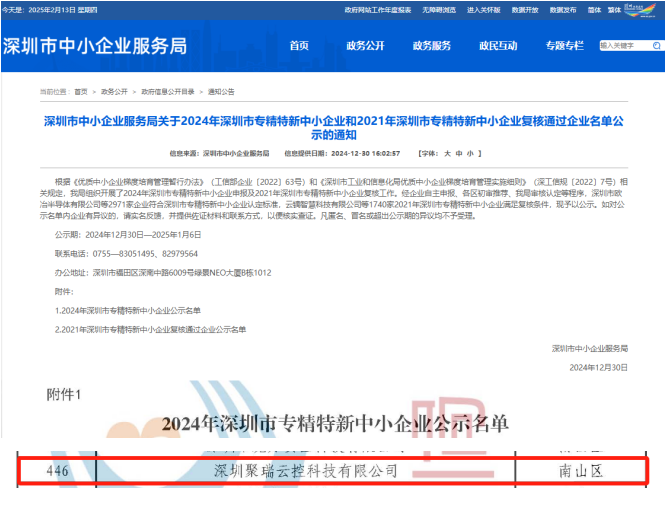666x515 pixels.
Task: Click the 办公地址 address line
Action: pos(163,273)
